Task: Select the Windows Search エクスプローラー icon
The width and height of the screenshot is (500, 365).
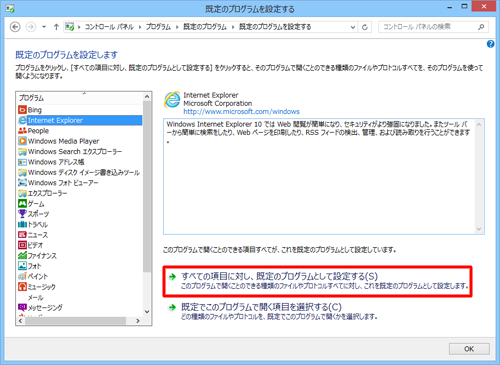Action: (x=22, y=152)
